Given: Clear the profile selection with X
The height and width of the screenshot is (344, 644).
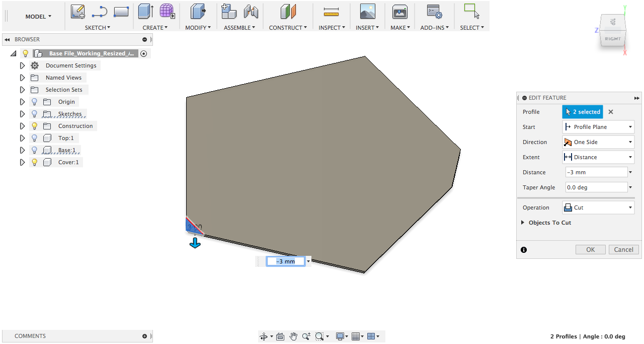Looking at the screenshot, I should [x=611, y=112].
